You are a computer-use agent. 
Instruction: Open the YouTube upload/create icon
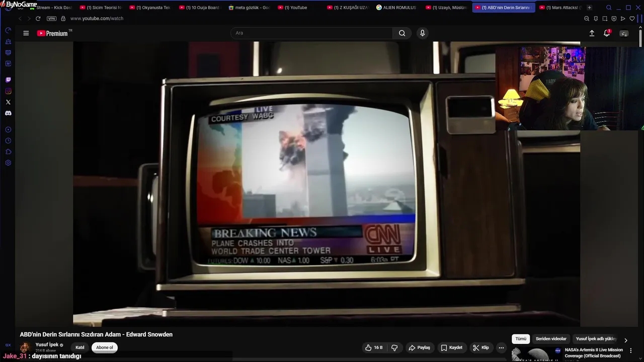(x=592, y=33)
